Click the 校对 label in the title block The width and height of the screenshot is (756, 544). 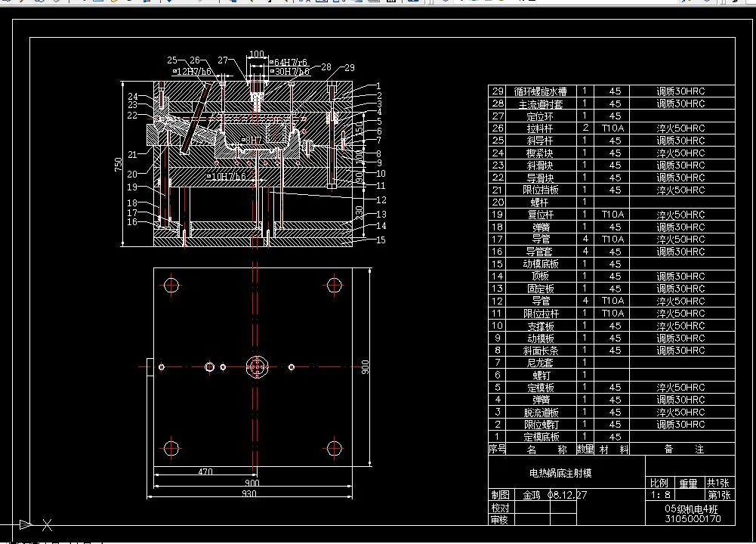[500, 508]
